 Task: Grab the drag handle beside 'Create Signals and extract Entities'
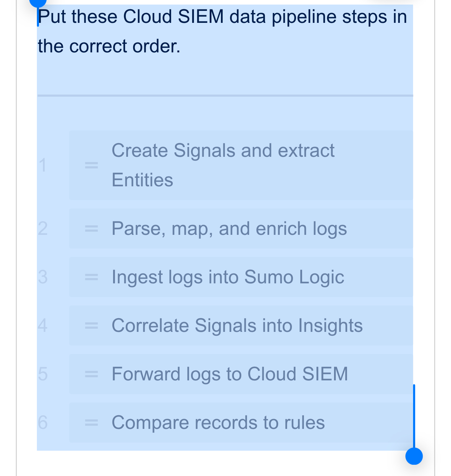click(x=91, y=165)
